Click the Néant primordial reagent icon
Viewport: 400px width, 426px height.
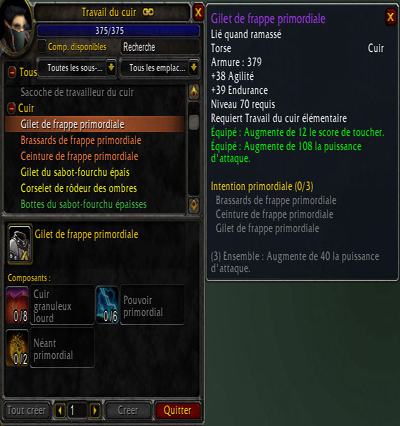pos(17,348)
